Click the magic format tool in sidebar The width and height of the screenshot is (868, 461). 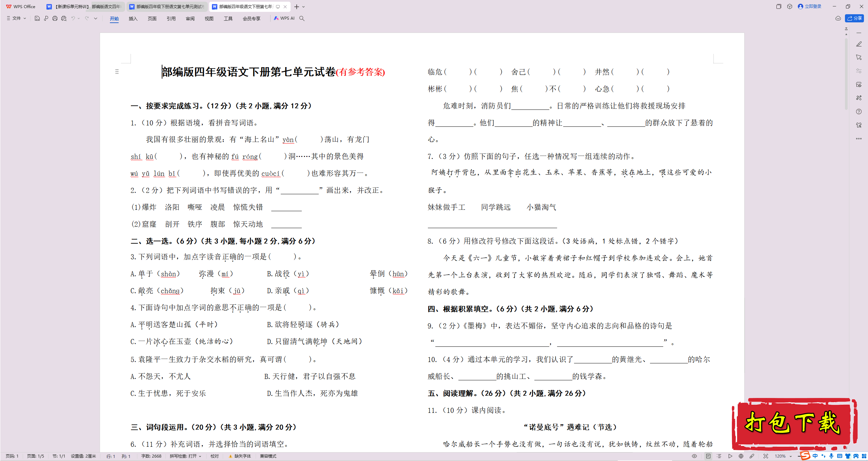[859, 98]
